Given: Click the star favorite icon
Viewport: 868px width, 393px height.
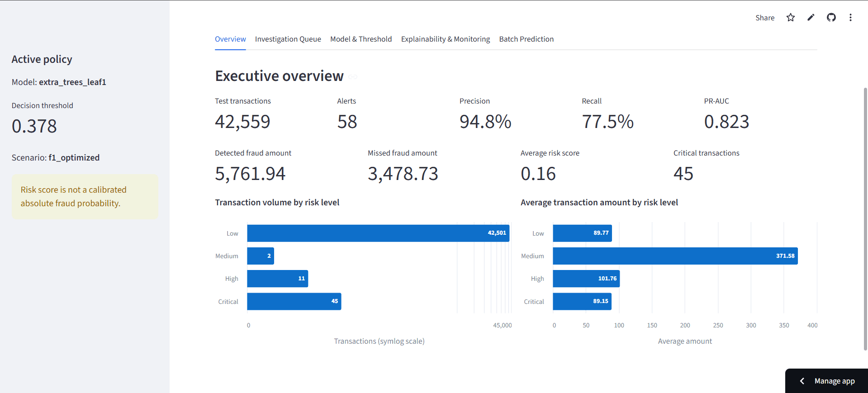Looking at the screenshot, I should click(790, 18).
